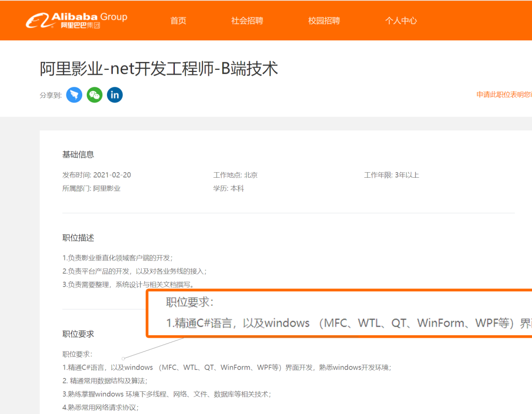Select 个人中心 in the top menu
The width and height of the screenshot is (532, 414).
coord(401,21)
